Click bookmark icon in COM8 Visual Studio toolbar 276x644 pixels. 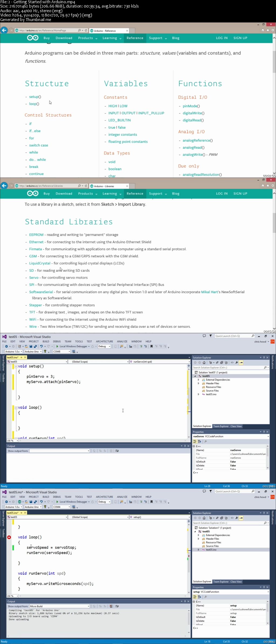click(x=151, y=346)
